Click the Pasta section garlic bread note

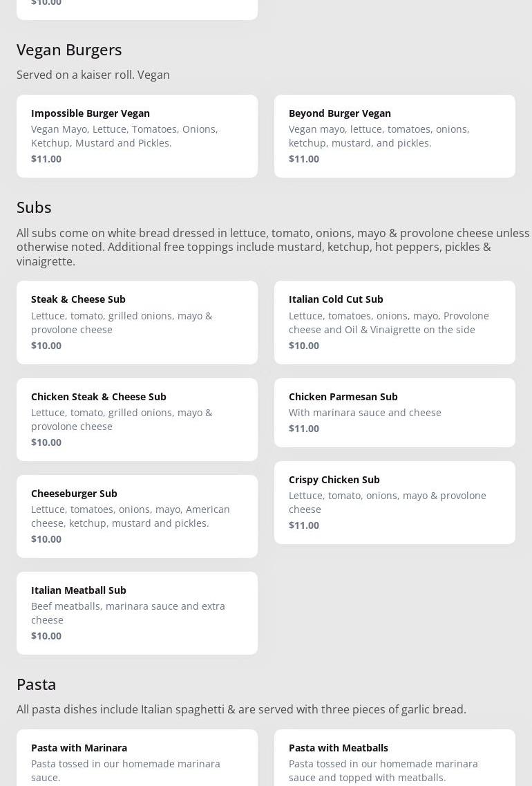(x=241, y=709)
